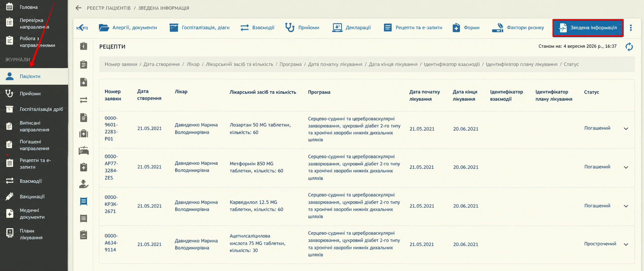
Task: Open the three-dot more options menu
Action: click(631, 28)
